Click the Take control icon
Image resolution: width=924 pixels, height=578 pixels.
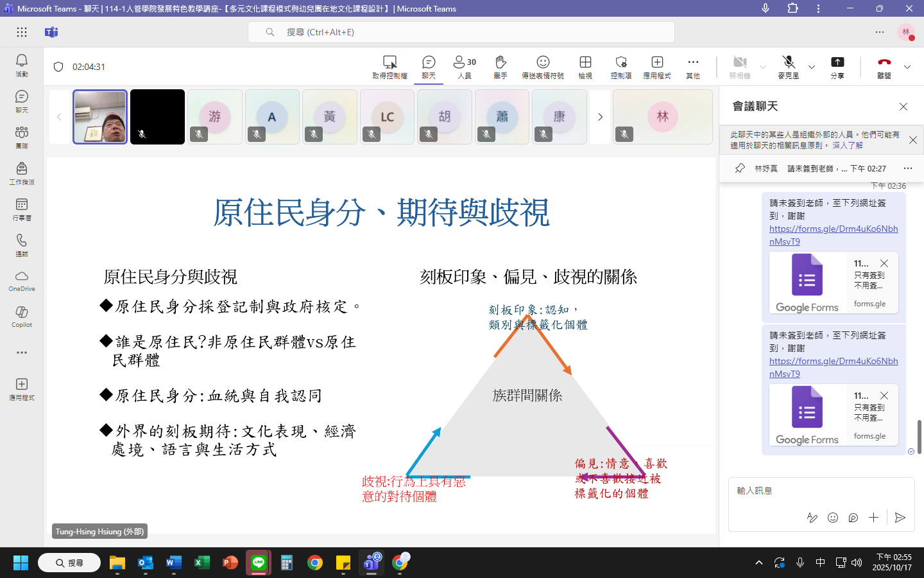pyautogui.click(x=389, y=66)
